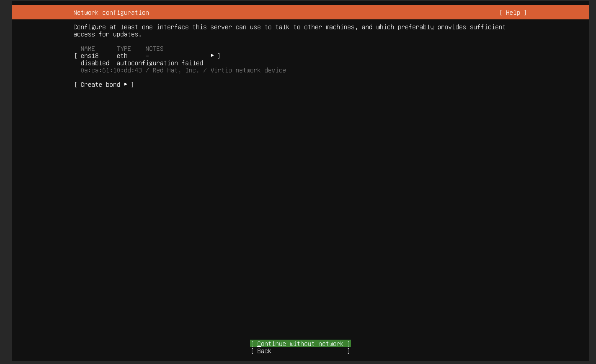Click the 'Virtio network device' text
Image resolution: width=596 pixels, height=364 pixels.
coord(248,70)
